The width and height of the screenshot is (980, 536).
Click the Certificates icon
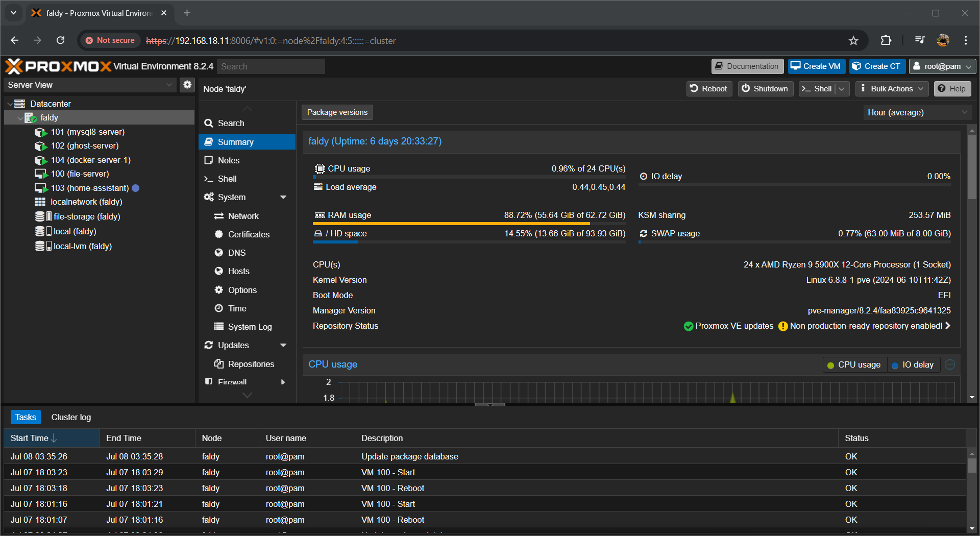(x=219, y=234)
